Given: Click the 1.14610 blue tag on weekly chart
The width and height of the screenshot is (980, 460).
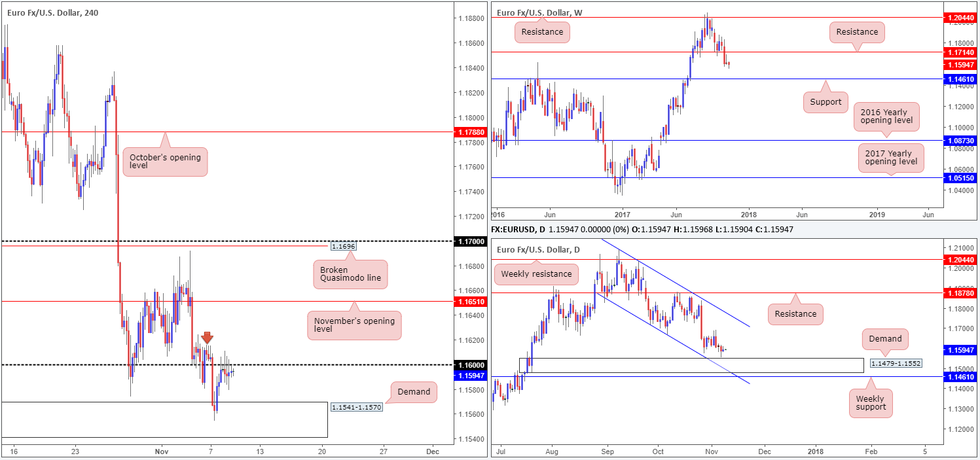Looking at the screenshot, I should pos(959,79).
